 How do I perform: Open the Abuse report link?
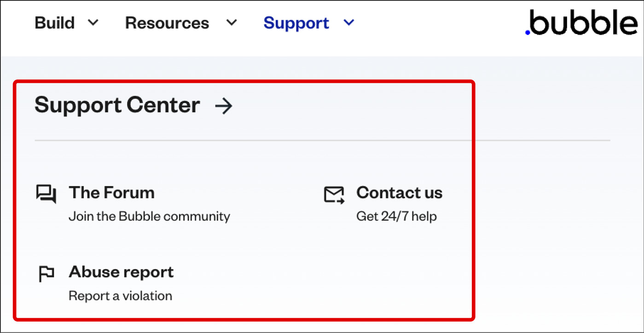121,272
